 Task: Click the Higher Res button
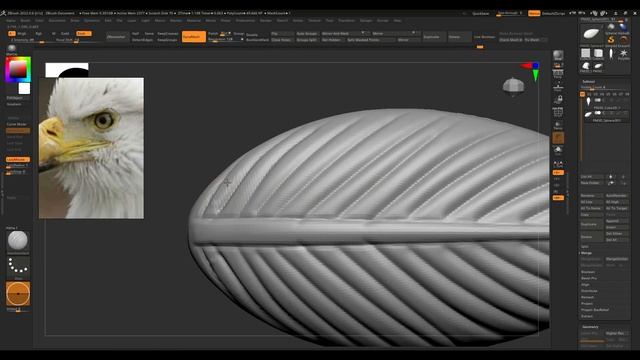click(616, 333)
